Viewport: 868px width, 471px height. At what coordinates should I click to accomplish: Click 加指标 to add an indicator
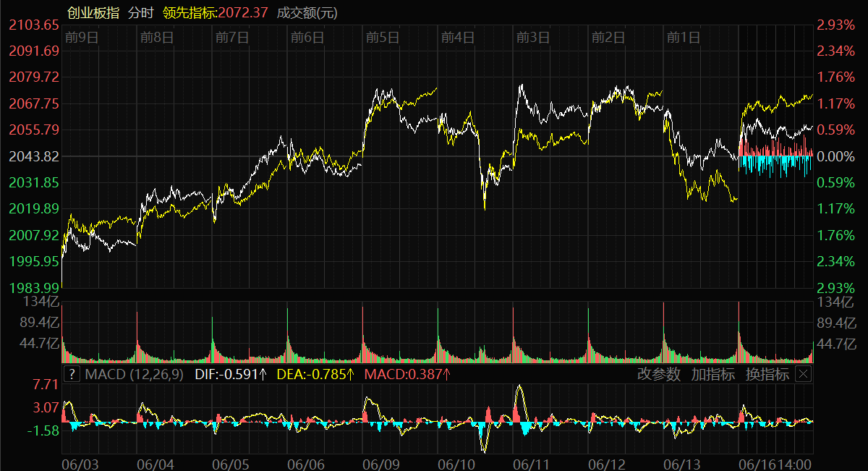[x=713, y=374]
